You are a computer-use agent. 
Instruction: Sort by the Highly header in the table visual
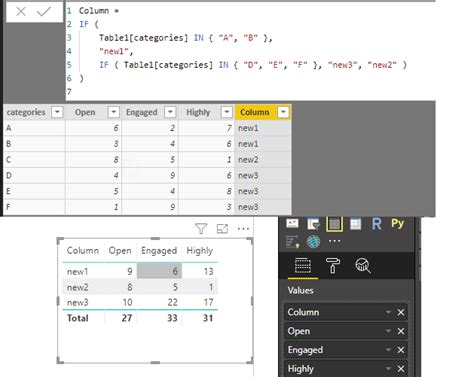pos(200,251)
